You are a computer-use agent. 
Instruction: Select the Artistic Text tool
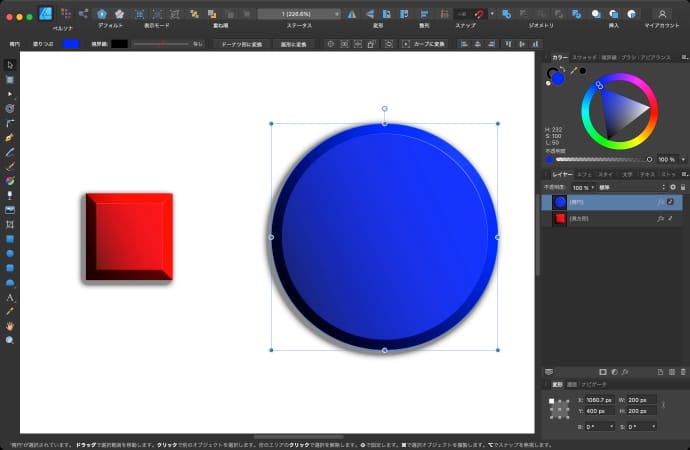[x=10, y=297]
